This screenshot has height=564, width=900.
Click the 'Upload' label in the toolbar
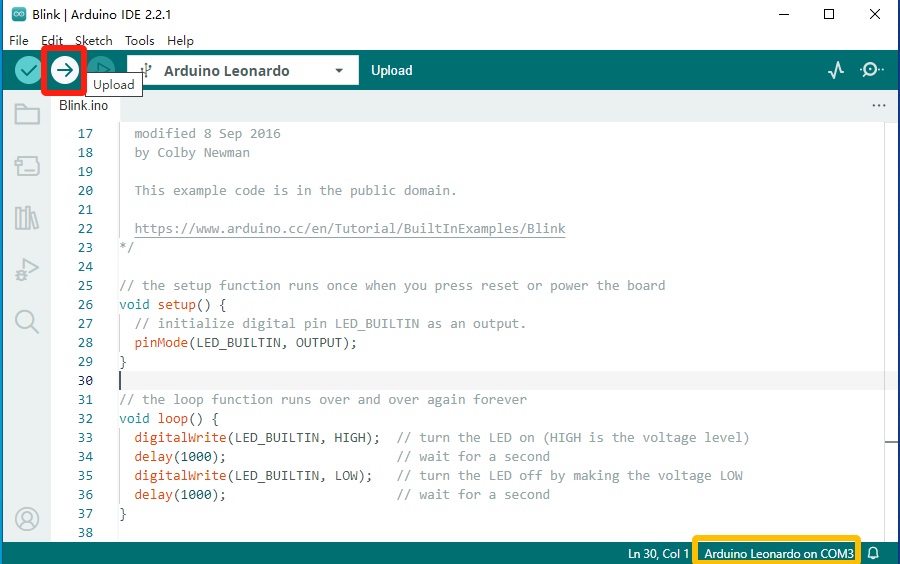(391, 71)
